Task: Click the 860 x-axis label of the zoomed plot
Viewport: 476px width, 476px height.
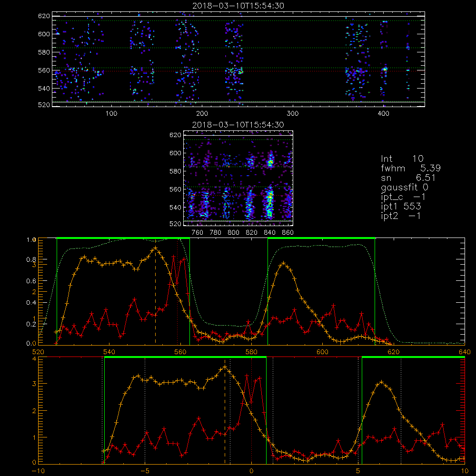Action: click(x=288, y=233)
